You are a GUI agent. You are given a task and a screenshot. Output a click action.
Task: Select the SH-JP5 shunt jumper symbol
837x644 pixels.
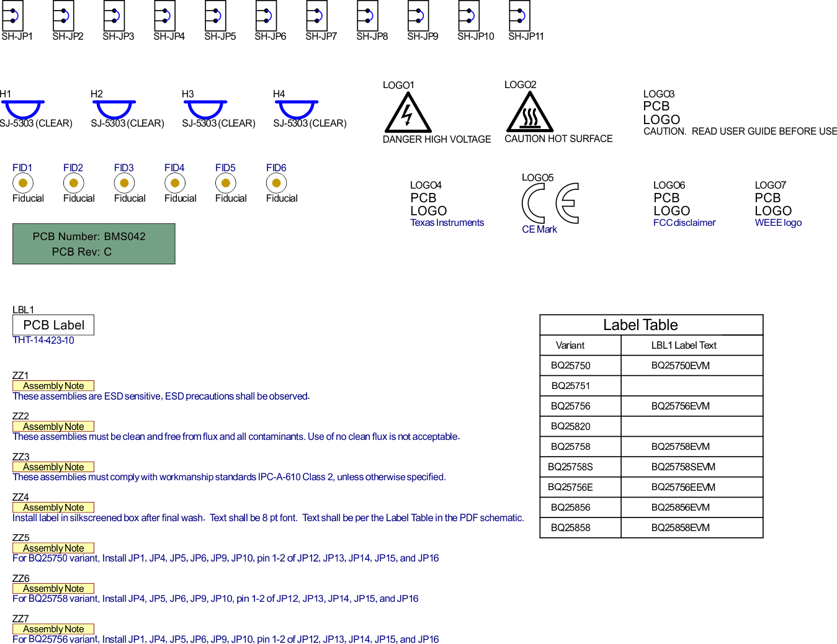point(215,16)
